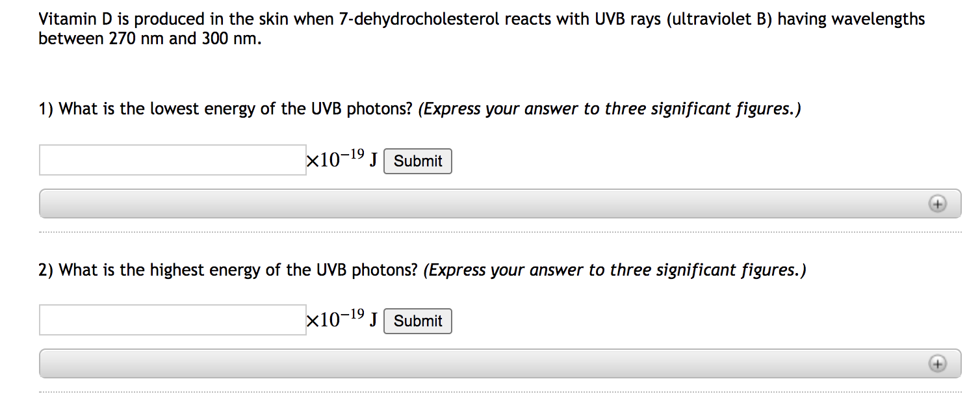
Task: Focus the highest energy answer input field
Action: (x=173, y=320)
